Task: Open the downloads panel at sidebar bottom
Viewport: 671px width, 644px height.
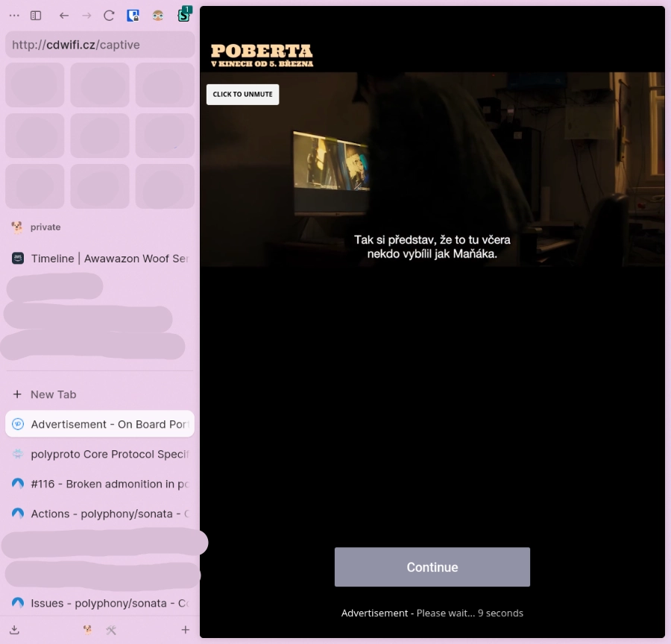Action: point(15,630)
